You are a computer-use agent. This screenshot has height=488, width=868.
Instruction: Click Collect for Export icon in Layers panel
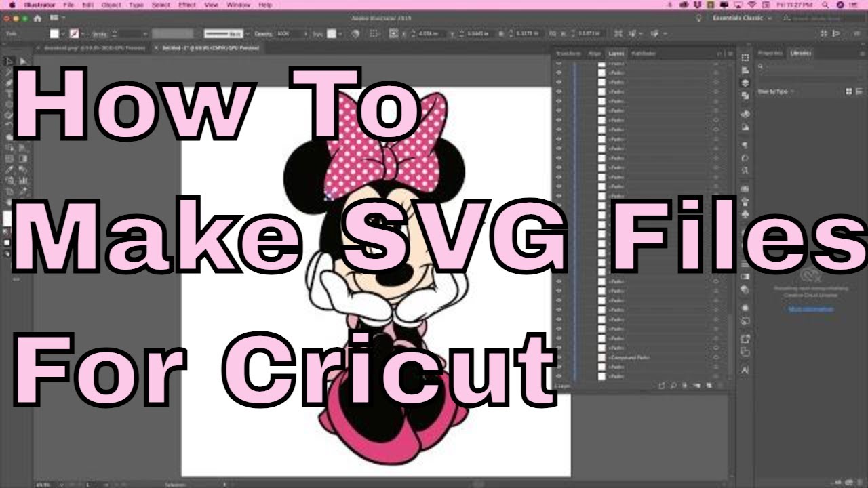tap(663, 386)
